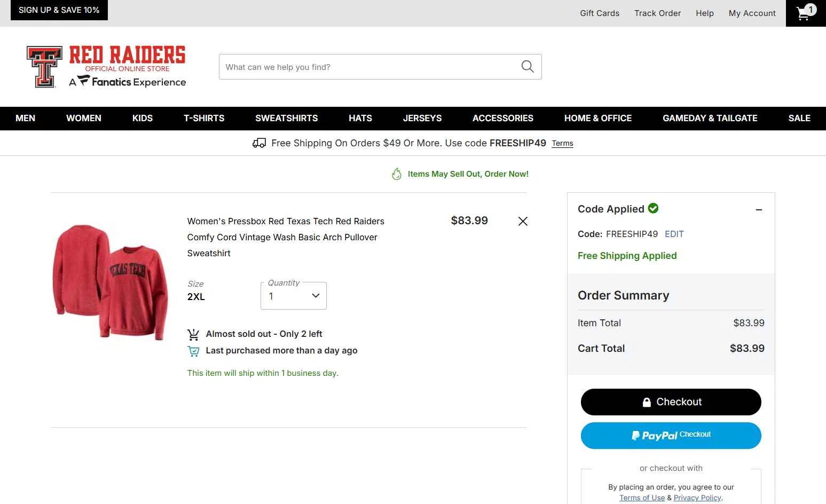
Task: Open the WOMEN menu
Action: [x=84, y=118]
